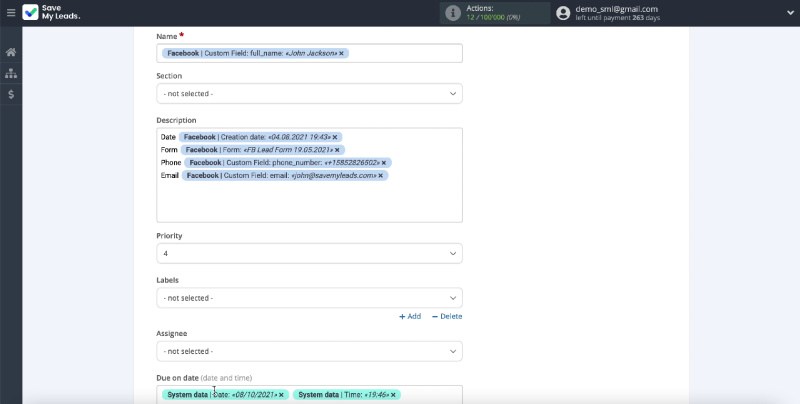Remove the full_name tag from Name
The width and height of the screenshot is (800, 404).
[341, 53]
